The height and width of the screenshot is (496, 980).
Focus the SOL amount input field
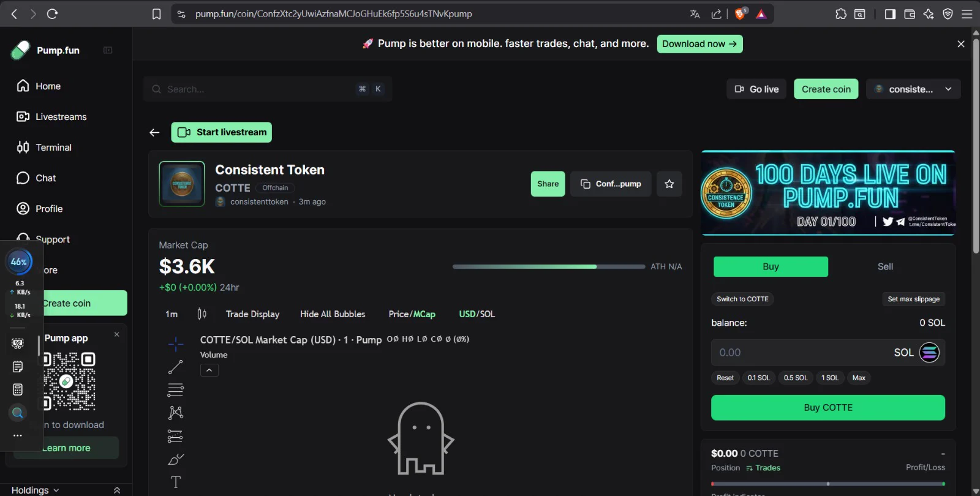click(x=828, y=353)
